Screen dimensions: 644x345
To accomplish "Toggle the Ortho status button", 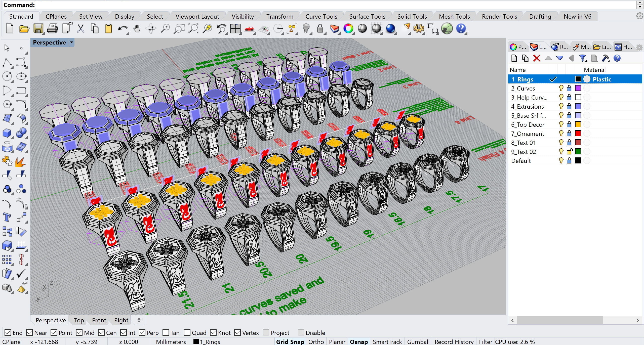I will click(x=316, y=341).
